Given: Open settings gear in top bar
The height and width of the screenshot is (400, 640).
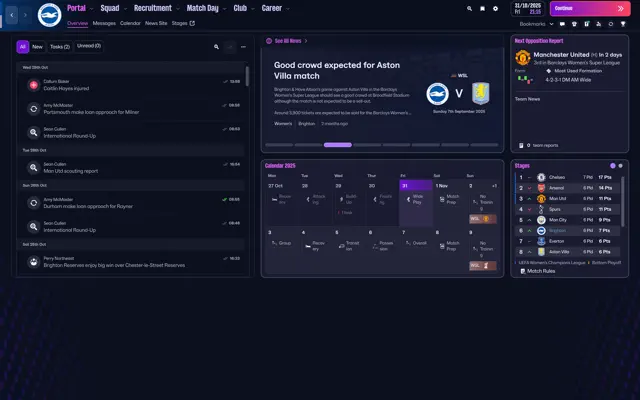Looking at the screenshot, I should [x=496, y=9].
